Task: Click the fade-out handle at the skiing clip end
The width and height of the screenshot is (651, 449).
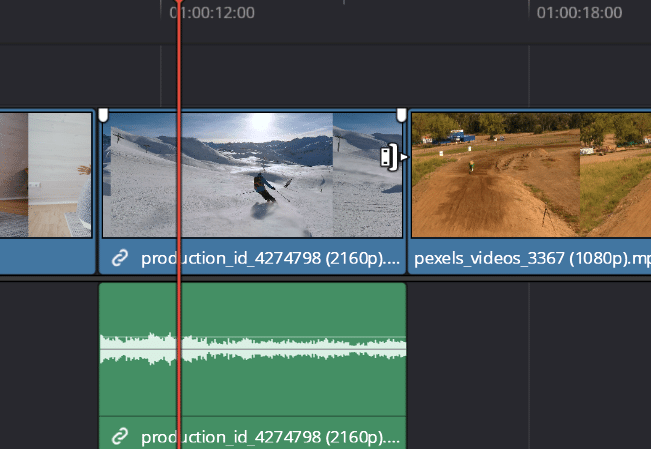Action: tap(401, 115)
